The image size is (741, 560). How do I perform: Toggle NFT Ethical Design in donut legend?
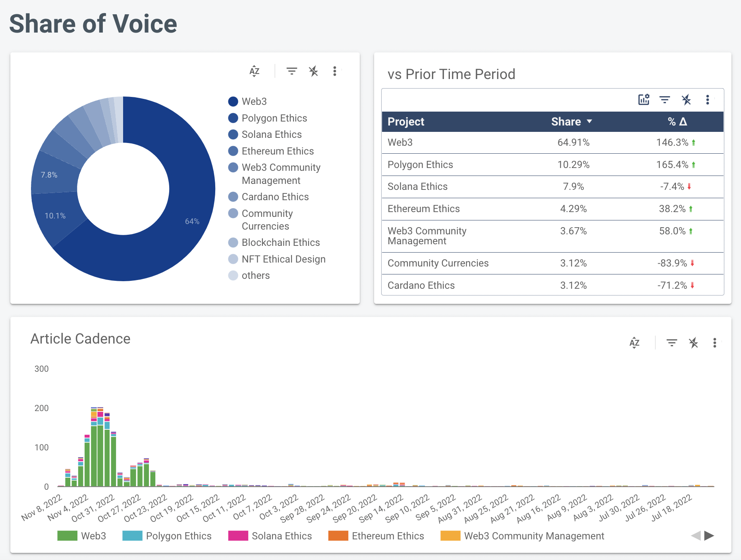(x=277, y=259)
